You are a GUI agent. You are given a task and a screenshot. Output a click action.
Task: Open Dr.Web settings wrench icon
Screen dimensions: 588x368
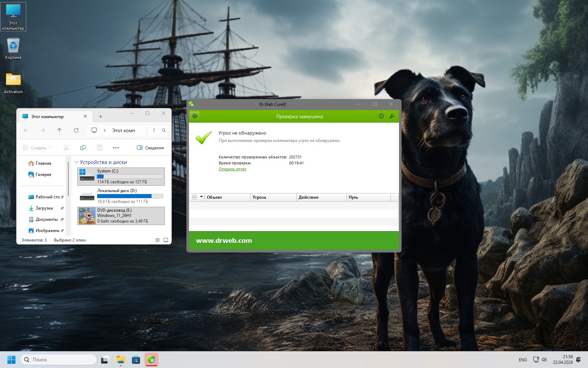pyautogui.click(x=392, y=116)
